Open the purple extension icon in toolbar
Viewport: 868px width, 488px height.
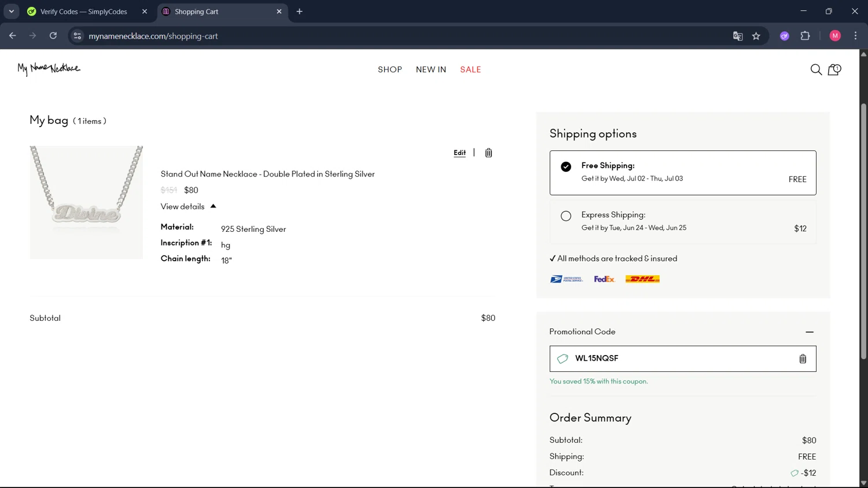785,36
